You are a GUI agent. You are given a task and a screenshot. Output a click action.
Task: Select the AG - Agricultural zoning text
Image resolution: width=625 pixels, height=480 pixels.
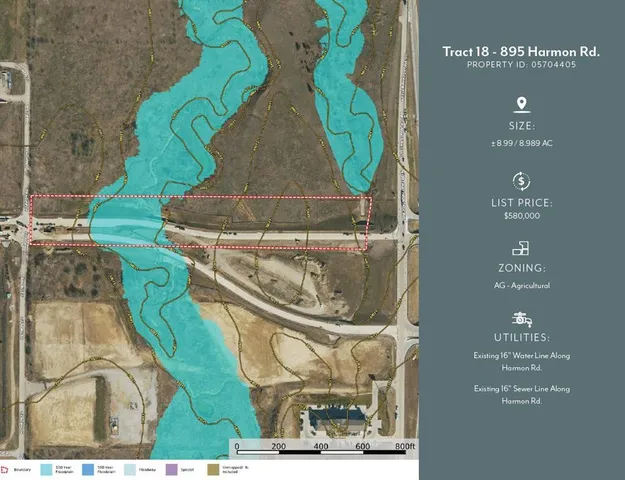pyautogui.click(x=520, y=285)
